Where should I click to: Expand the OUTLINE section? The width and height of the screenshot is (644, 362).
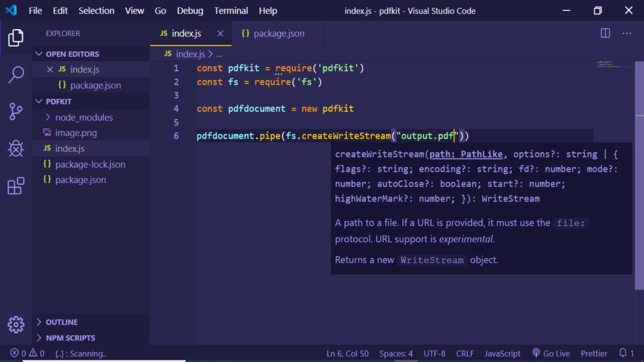pos(61,322)
